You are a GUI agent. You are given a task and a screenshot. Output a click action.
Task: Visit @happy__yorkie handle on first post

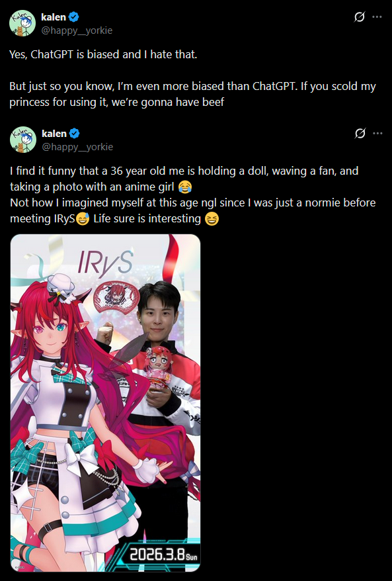[x=77, y=30]
